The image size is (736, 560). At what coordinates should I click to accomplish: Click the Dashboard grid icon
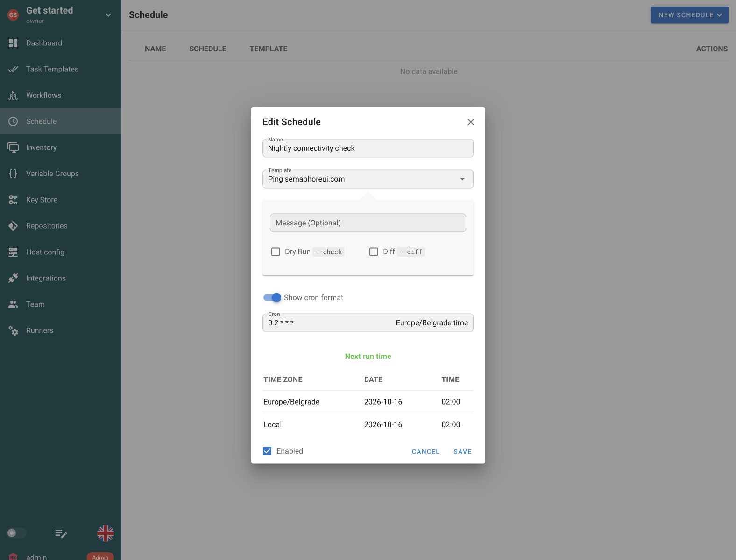(x=13, y=43)
